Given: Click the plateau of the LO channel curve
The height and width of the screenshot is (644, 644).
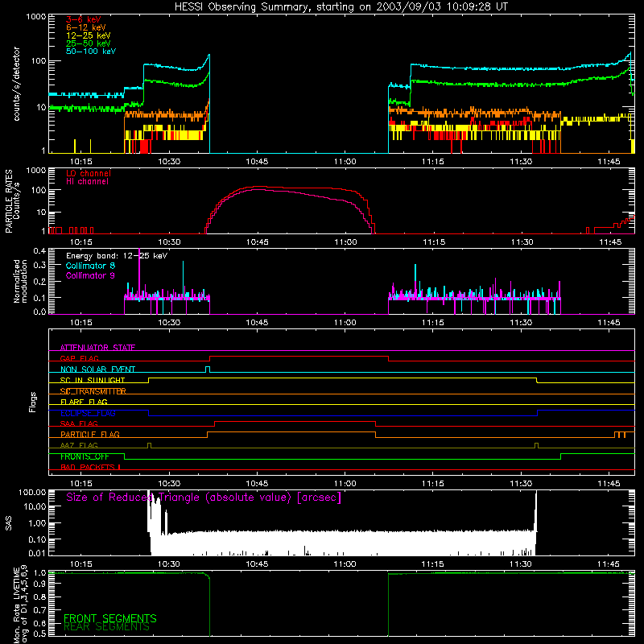Looking at the screenshot, I should coord(304,188).
